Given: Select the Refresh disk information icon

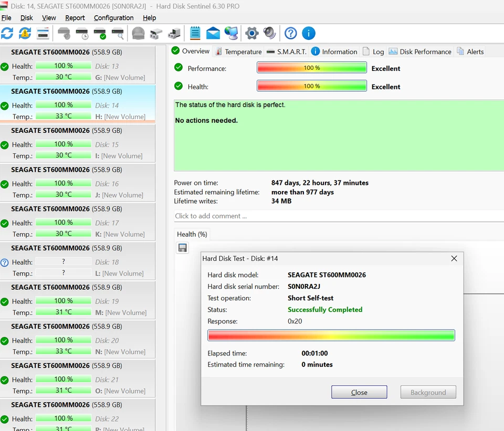Looking at the screenshot, I should [7, 33].
